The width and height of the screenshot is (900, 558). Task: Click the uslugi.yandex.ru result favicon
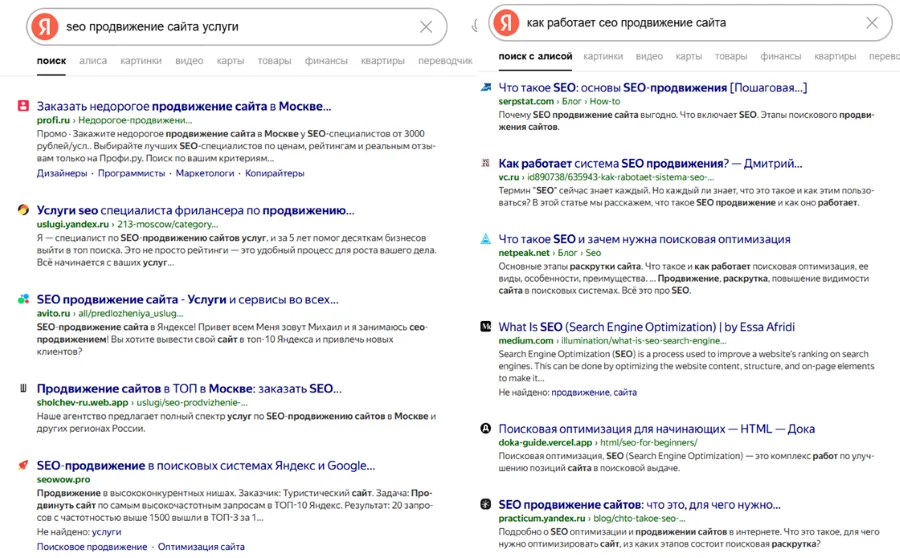[x=23, y=210]
